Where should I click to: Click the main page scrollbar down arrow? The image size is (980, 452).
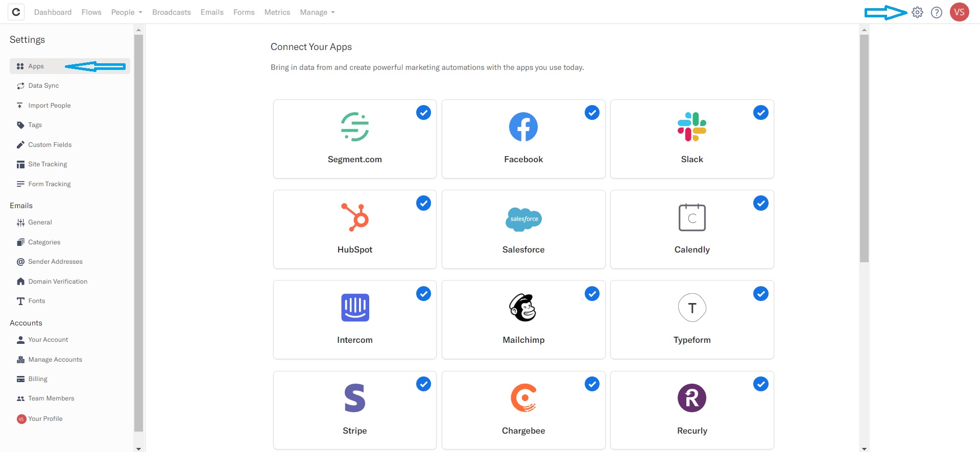(x=864, y=448)
